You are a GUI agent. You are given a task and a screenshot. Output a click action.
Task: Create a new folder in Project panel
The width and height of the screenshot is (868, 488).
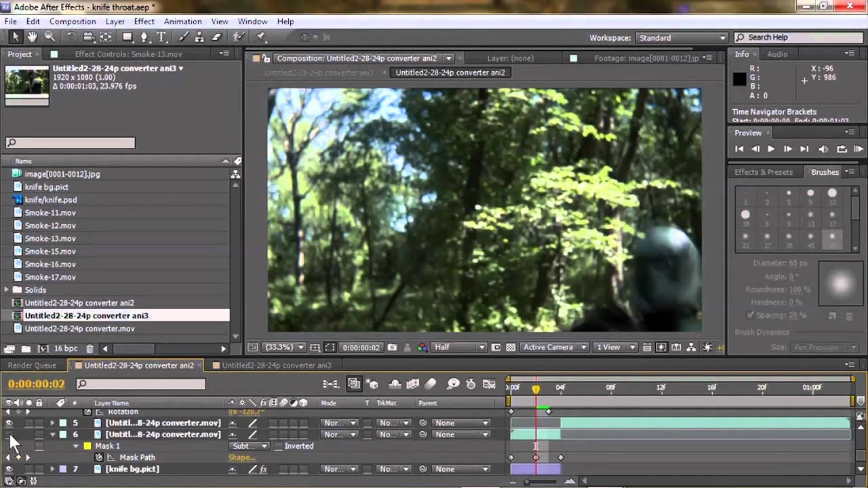[x=26, y=348]
